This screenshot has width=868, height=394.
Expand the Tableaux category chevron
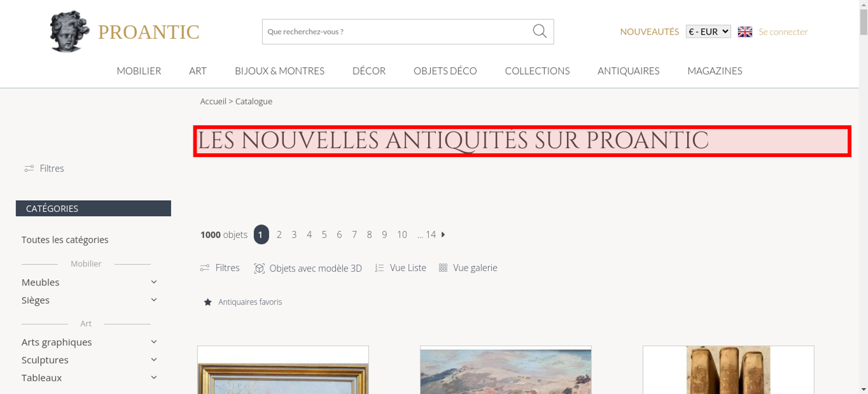coord(154,378)
